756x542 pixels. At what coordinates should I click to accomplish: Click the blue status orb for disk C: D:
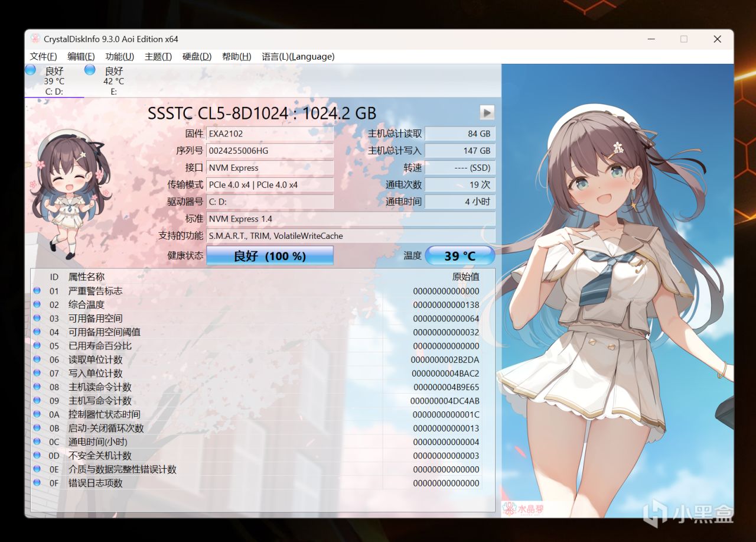pos(31,70)
